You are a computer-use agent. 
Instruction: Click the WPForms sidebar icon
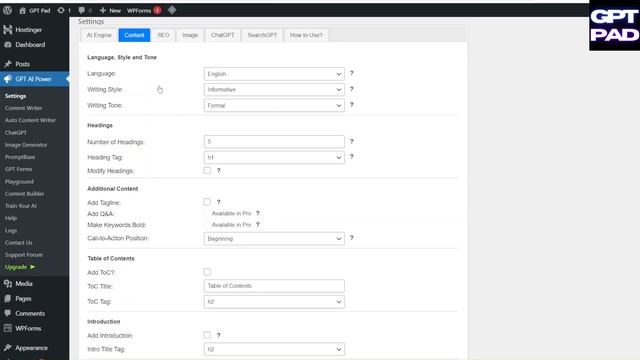[7, 328]
